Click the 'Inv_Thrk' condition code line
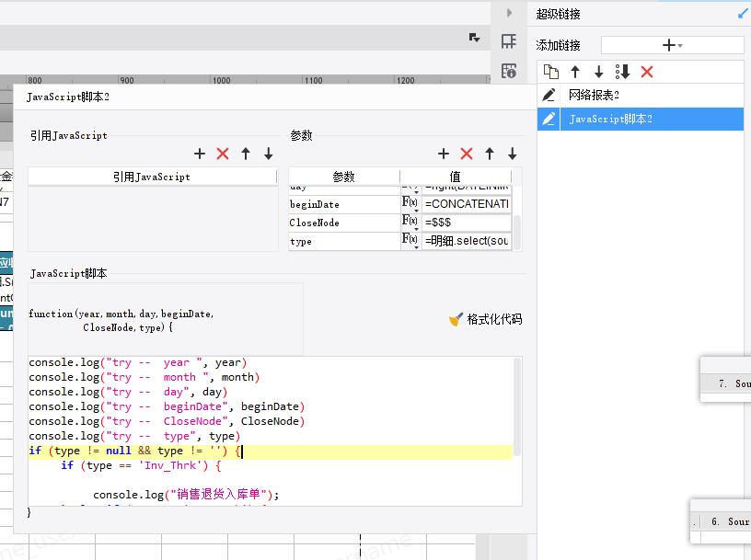 point(142,465)
